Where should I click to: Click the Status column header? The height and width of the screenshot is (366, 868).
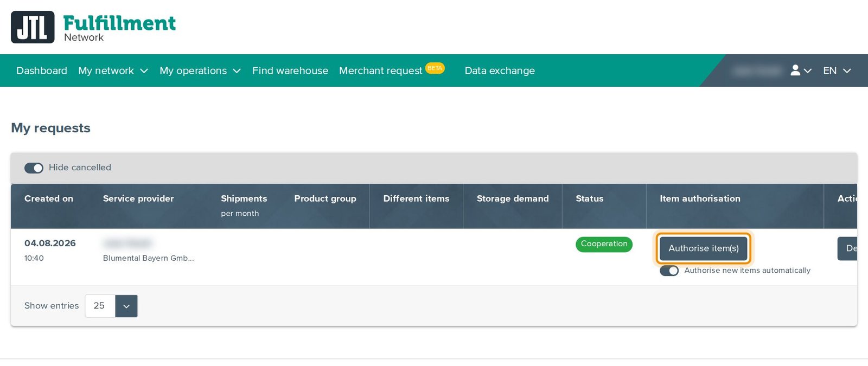tap(590, 198)
